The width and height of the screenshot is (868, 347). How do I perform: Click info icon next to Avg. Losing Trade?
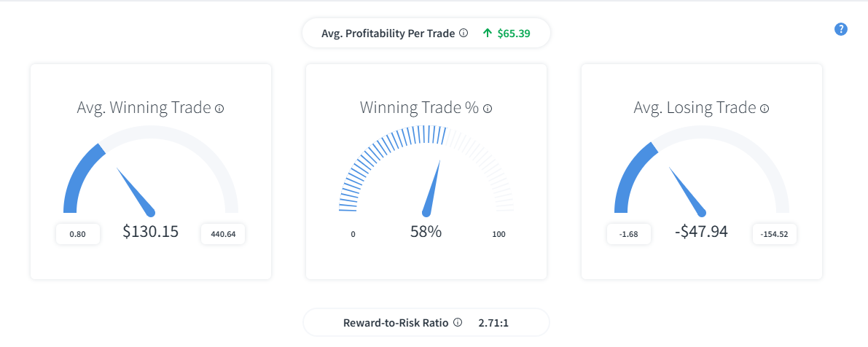click(x=765, y=109)
